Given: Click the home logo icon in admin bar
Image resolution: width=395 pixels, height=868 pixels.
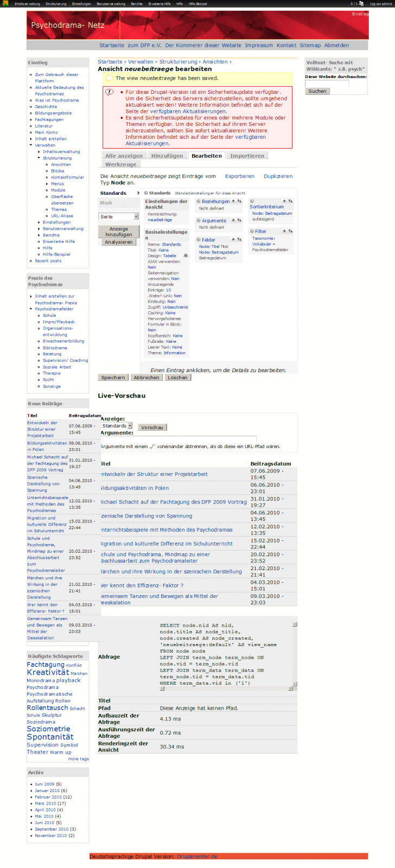Looking at the screenshot, I should [x=4, y=4].
